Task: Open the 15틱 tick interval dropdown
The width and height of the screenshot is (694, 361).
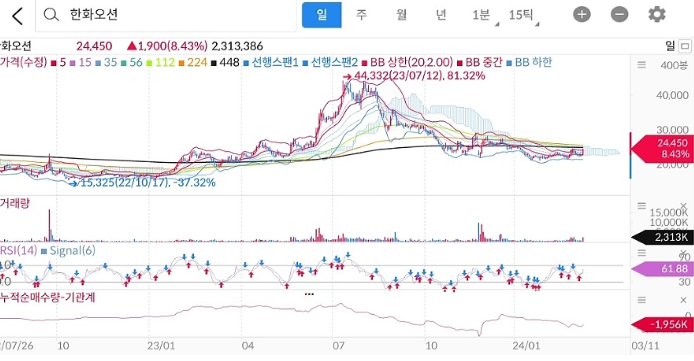Action: click(x=524, y=15)
